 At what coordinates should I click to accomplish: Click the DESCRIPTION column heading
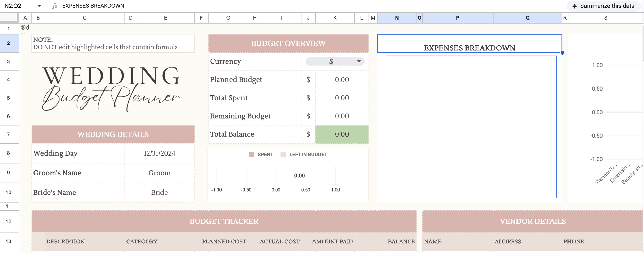point(65,242)
